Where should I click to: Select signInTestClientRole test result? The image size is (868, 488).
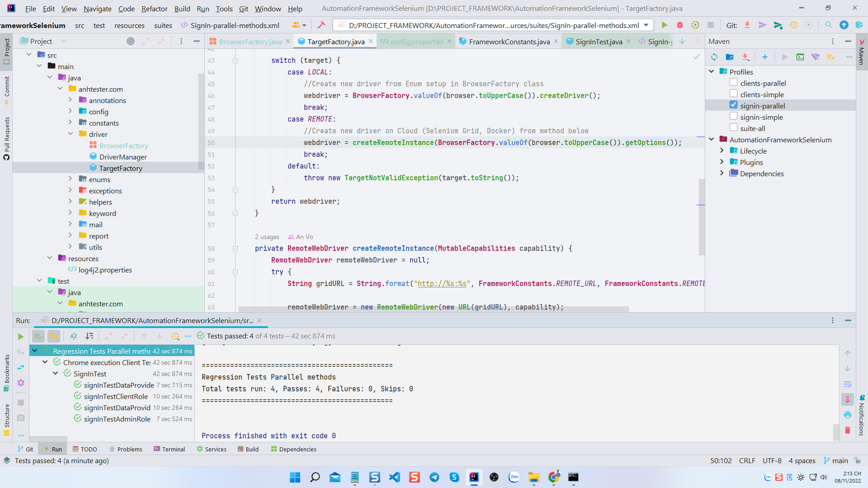tap(116, 396)
